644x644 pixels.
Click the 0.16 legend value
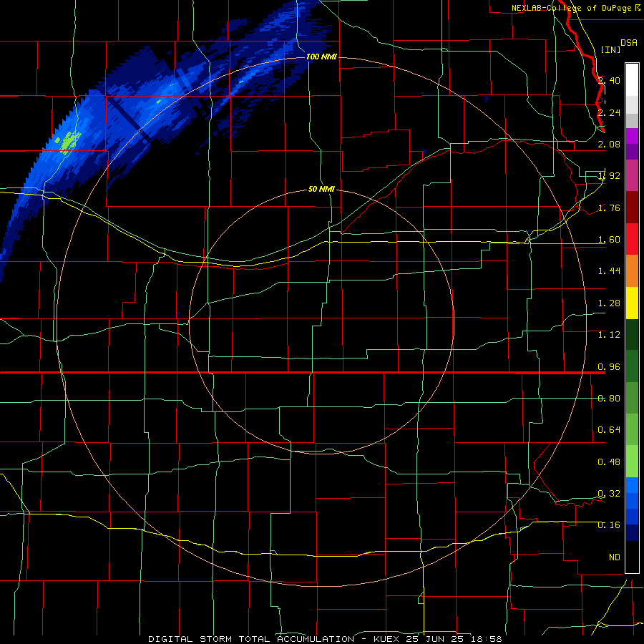[609, 525]
